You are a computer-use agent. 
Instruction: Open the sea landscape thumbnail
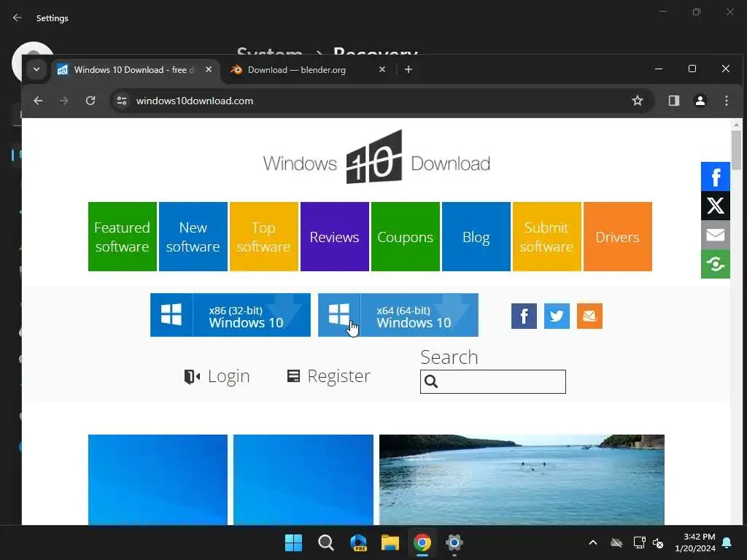[522, 480]
